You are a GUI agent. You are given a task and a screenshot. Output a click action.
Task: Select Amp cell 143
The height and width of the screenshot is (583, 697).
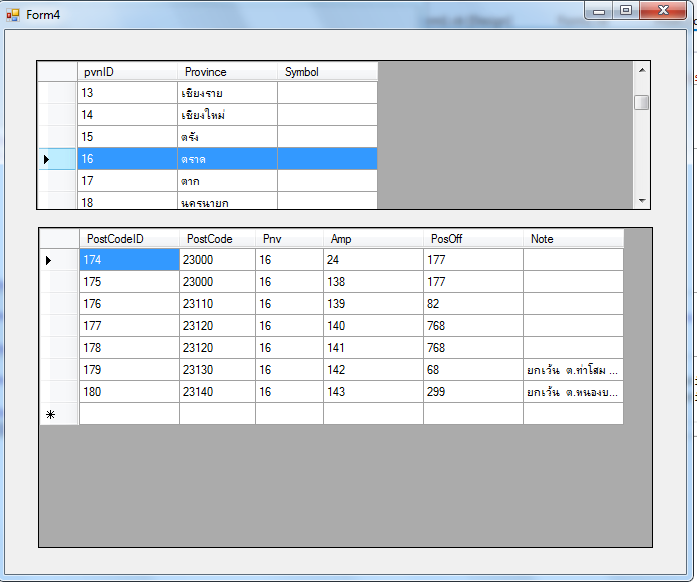[373, 391]
